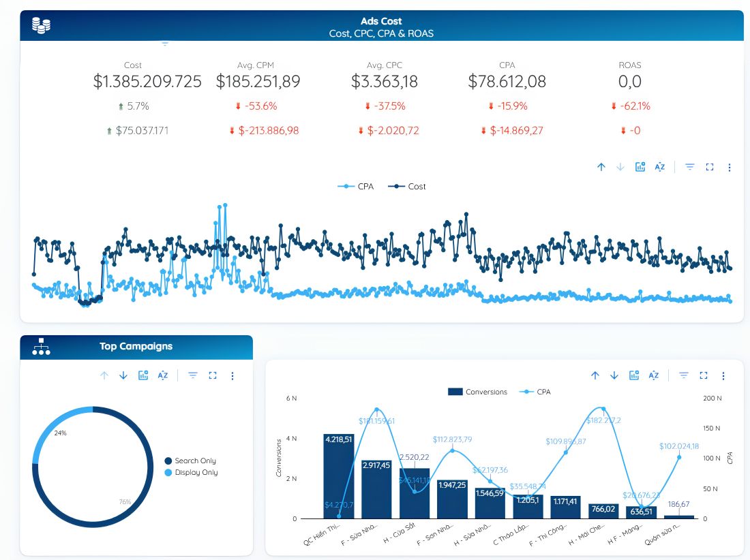
Task: Open the AZ sort on the Conversions bar chart
Action: [x=653, y=375]
